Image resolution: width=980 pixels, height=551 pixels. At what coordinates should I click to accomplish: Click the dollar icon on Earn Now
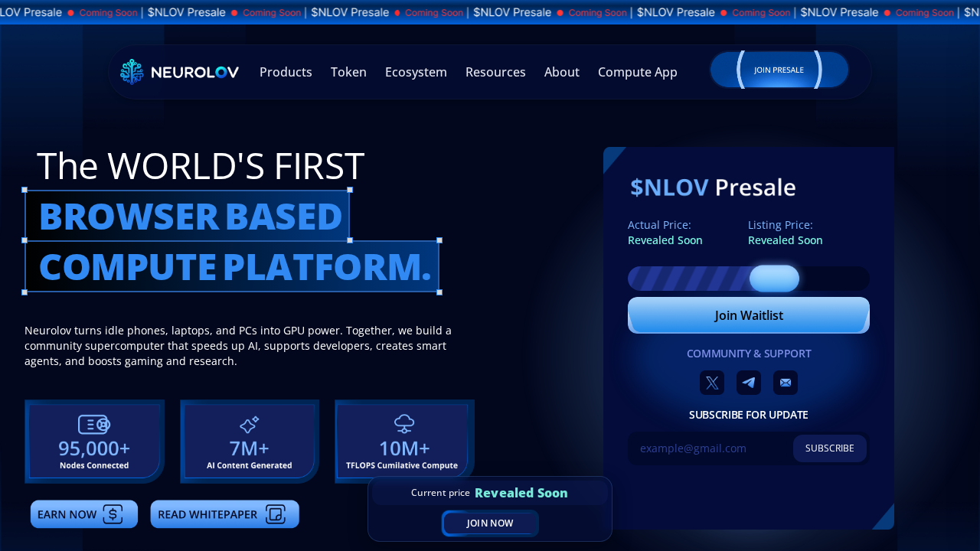tap(113, 514)
